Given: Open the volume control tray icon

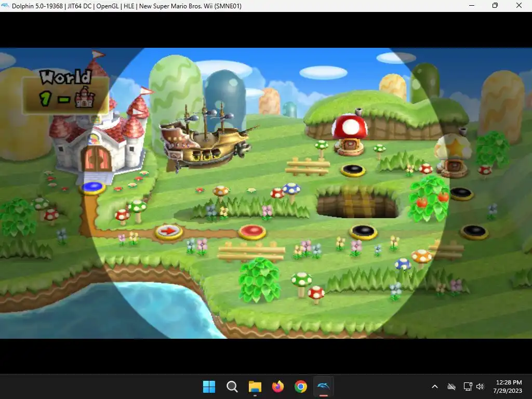Looking at the screenshot, I should 480,387.
